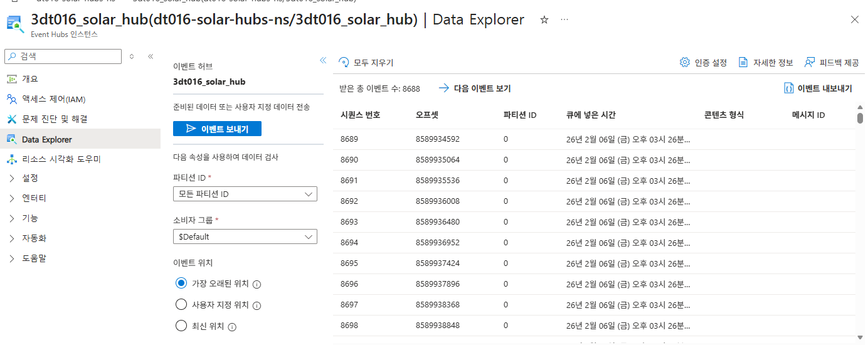Select the 가장 오래된 위치 radio button
This screenshot has height=345, width=868.
click(181, 284)
